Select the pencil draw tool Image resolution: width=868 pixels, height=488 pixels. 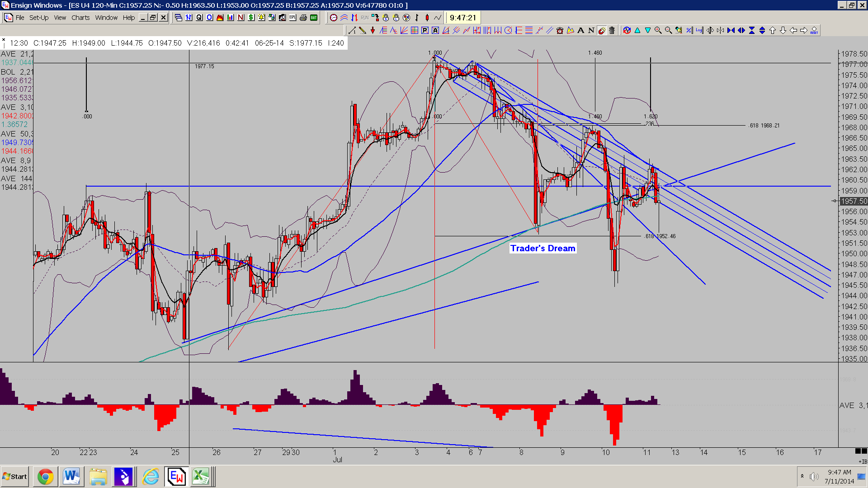(x=362, y=30)
